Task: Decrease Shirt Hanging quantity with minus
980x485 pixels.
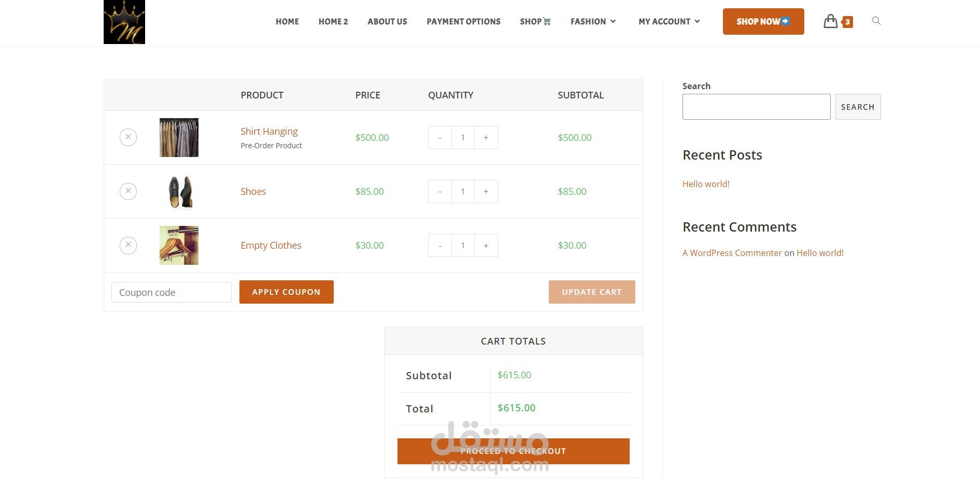Action: (440, 137)
